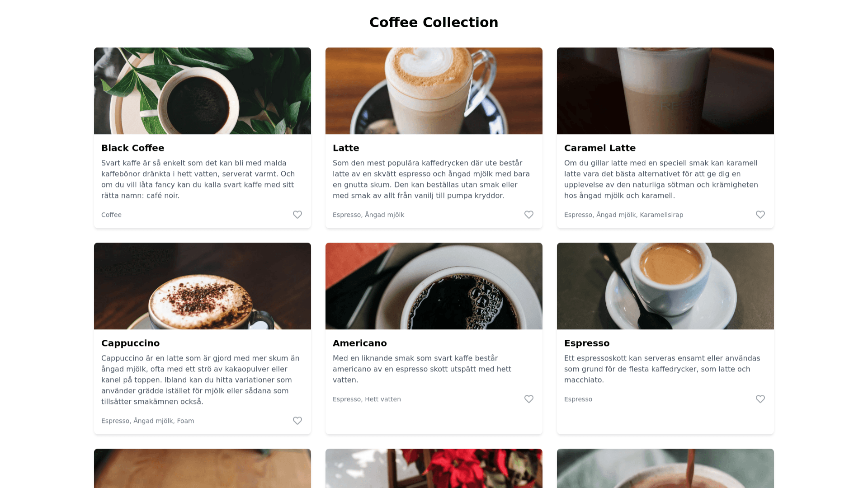Screen dimensions: 868x488
Task: Open the Cappuccino image with cocoa topping
Action: [203, 286]
